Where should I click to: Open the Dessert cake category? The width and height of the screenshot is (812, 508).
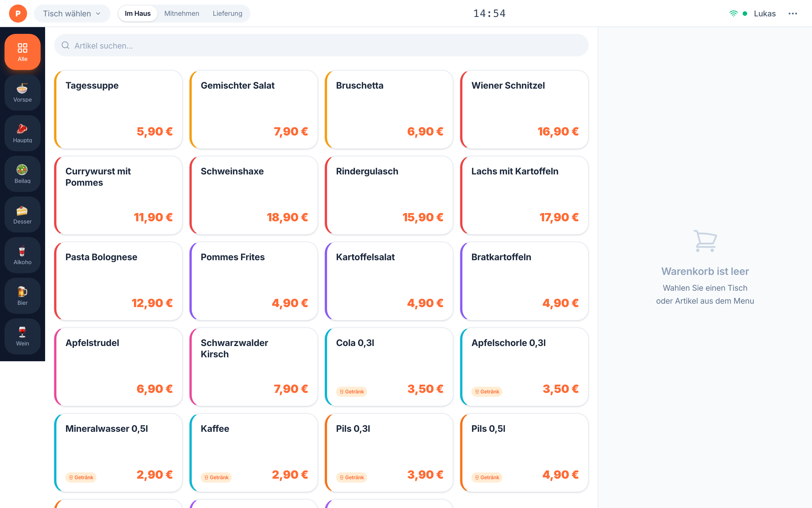(x=23, y=214)
